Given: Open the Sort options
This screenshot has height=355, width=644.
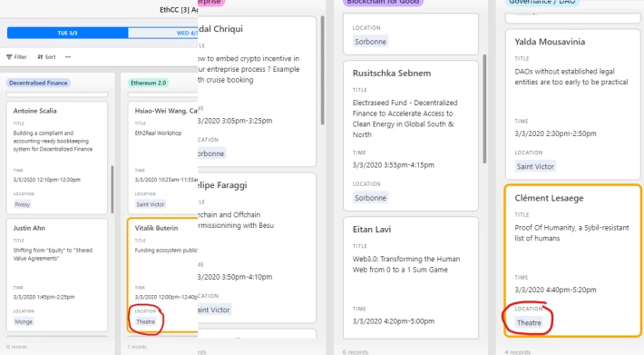Looking at the screenshot, I should pyautogui.click(x=46, y=57).
